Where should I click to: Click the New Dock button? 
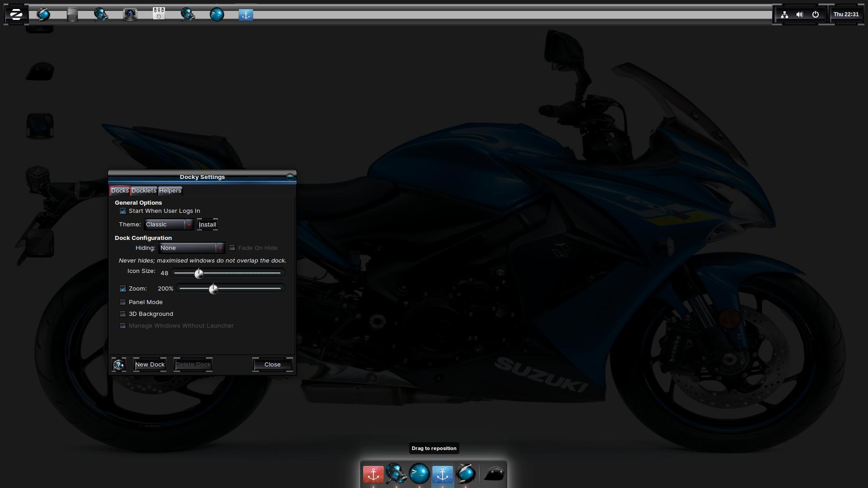(x=150, y=365)
